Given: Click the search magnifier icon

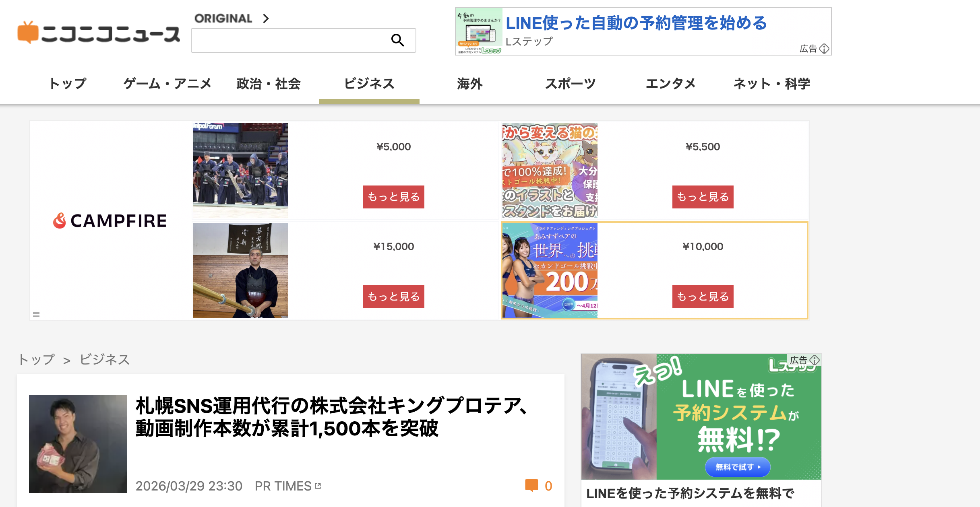Looking at the screenshot, I should coord(397,40).
